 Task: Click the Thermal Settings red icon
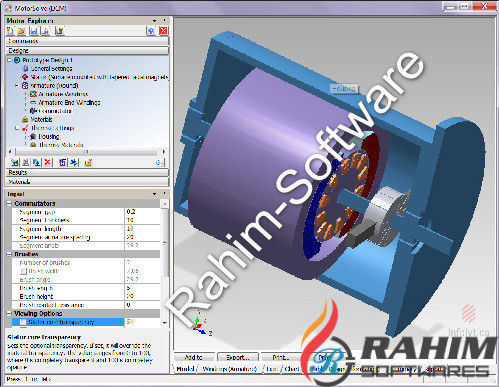point(25,128)
